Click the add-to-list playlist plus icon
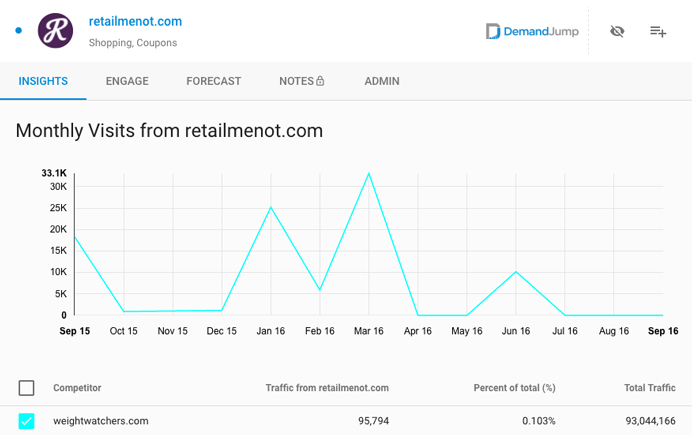Screen dimensions: 692x435 [x=658, y=31]
